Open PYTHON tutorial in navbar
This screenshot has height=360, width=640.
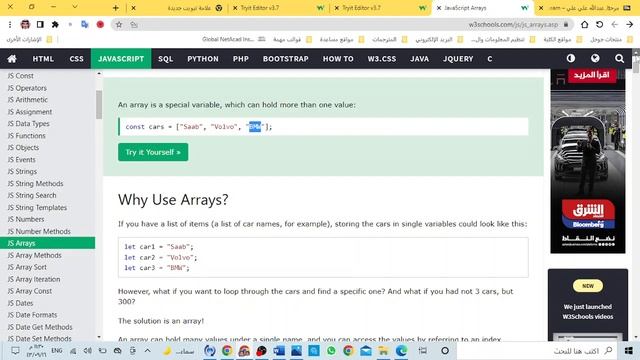(x=203, y=59)
